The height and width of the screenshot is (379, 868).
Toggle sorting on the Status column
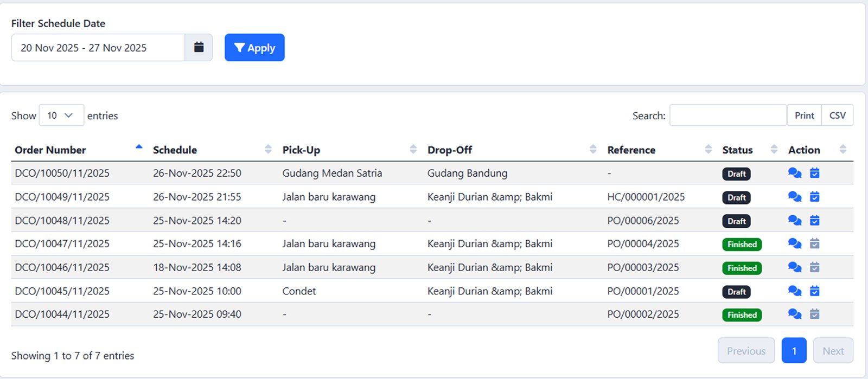(x=774, y=149)
